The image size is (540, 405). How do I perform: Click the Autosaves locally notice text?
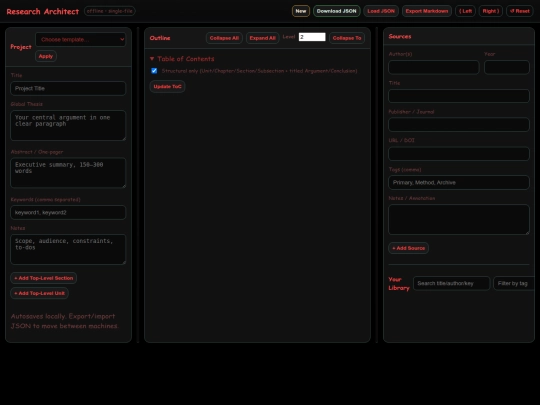64,321
